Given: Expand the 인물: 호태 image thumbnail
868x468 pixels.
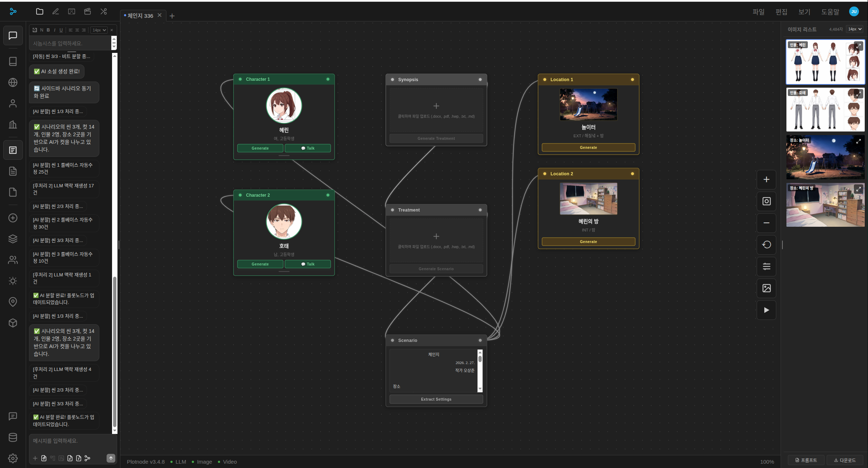Looking at the screenshot, I should click(858, 94).
